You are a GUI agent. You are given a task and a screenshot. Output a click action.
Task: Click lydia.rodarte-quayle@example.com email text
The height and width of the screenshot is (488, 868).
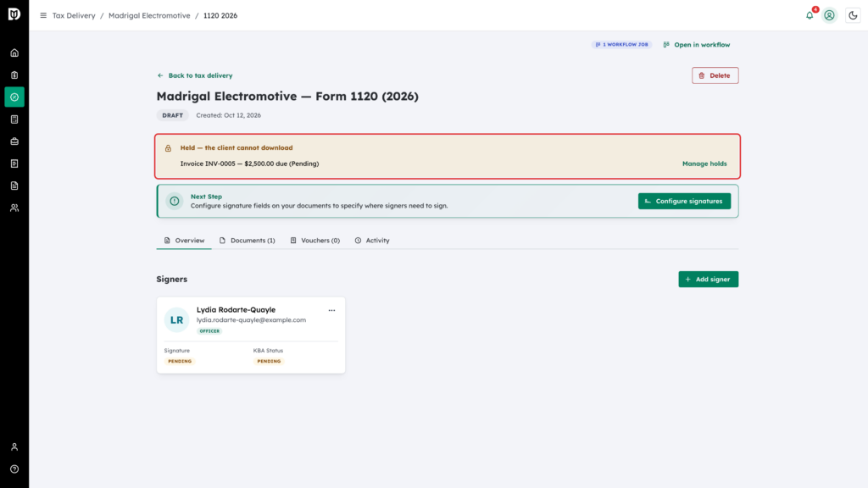(x=251, y=319)
